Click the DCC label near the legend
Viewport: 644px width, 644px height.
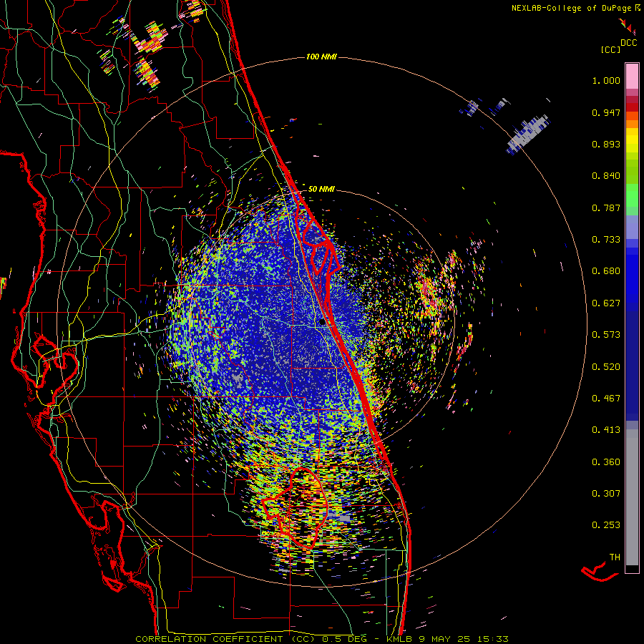(628, 43)
